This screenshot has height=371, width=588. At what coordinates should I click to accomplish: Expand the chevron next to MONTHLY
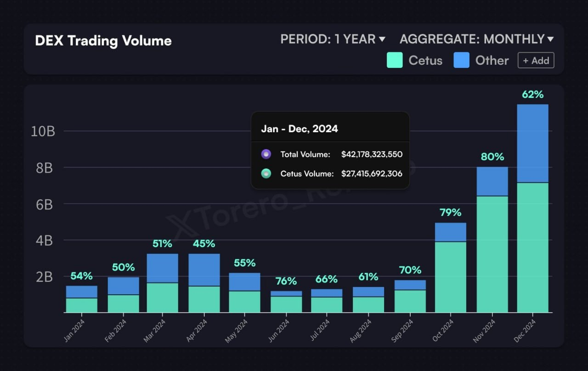click(549, 39)
